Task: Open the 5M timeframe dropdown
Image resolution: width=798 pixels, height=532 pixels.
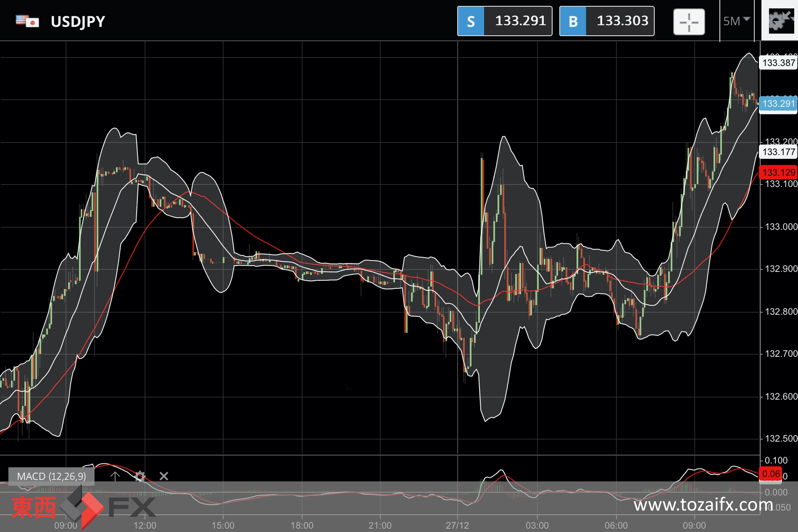Action: click(x=736, y=21)
